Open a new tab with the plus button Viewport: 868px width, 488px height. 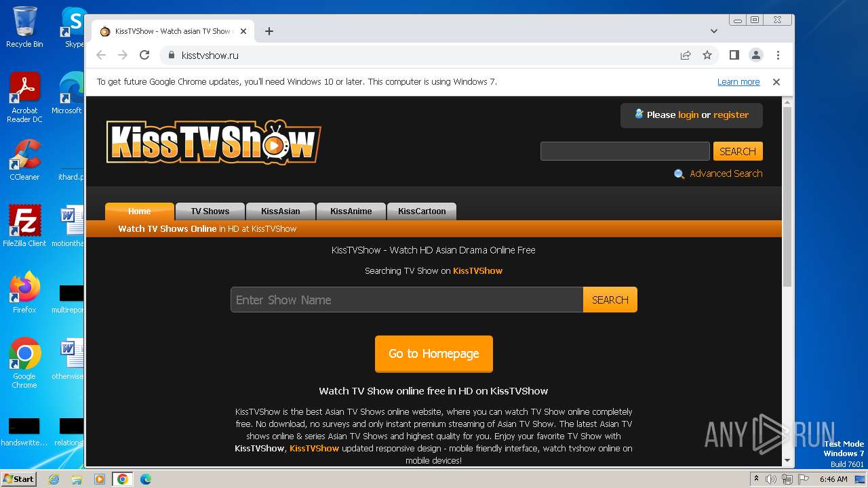(269, 31)
